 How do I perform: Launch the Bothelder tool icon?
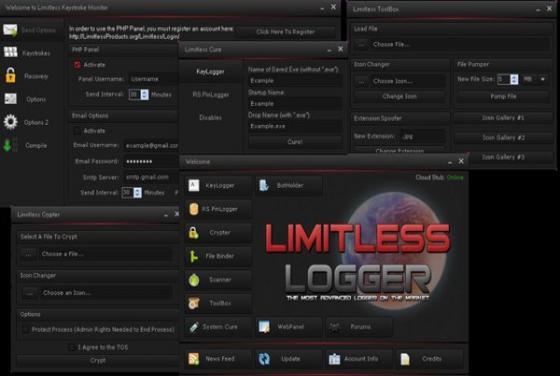point(264,185)
